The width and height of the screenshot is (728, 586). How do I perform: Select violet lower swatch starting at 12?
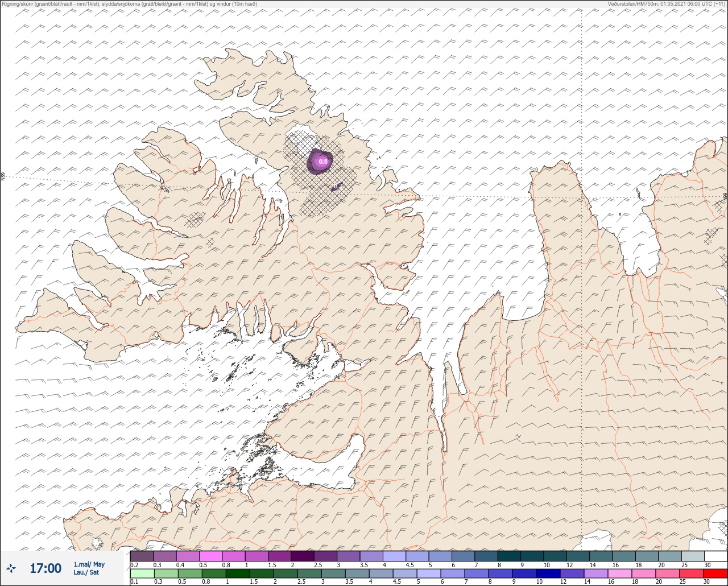coord(572,573)
